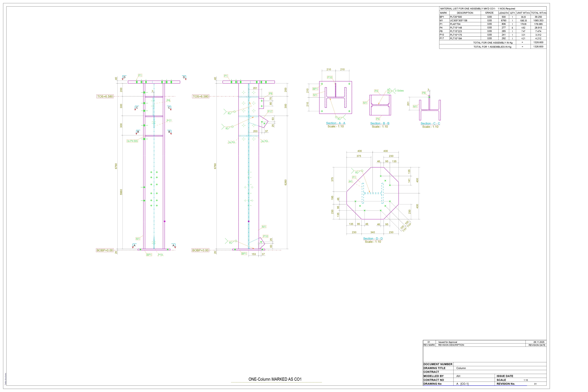Click the "3x P4 BS" part label
The height and width of the screenshot is (392, 588).
(132, 141)
